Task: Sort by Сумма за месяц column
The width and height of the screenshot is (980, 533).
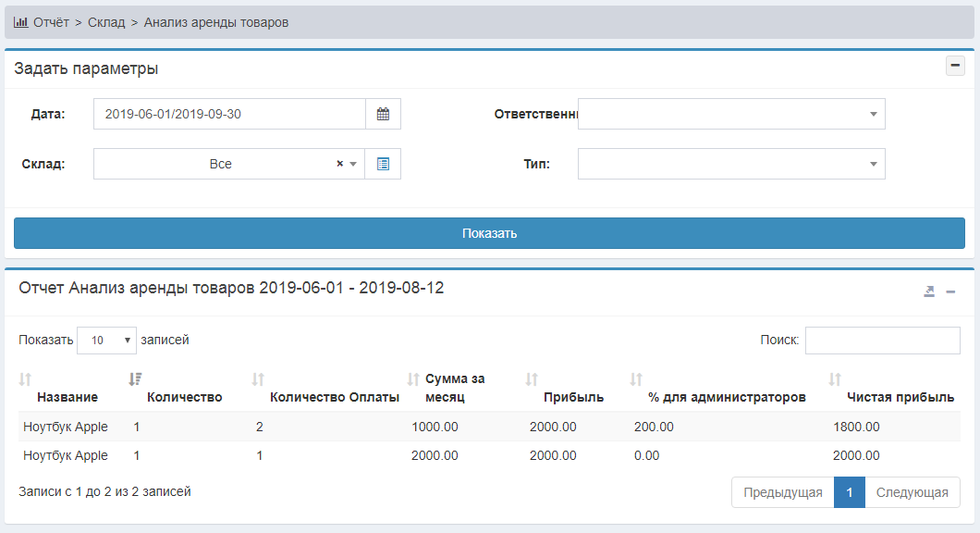Action: [453, 388]
